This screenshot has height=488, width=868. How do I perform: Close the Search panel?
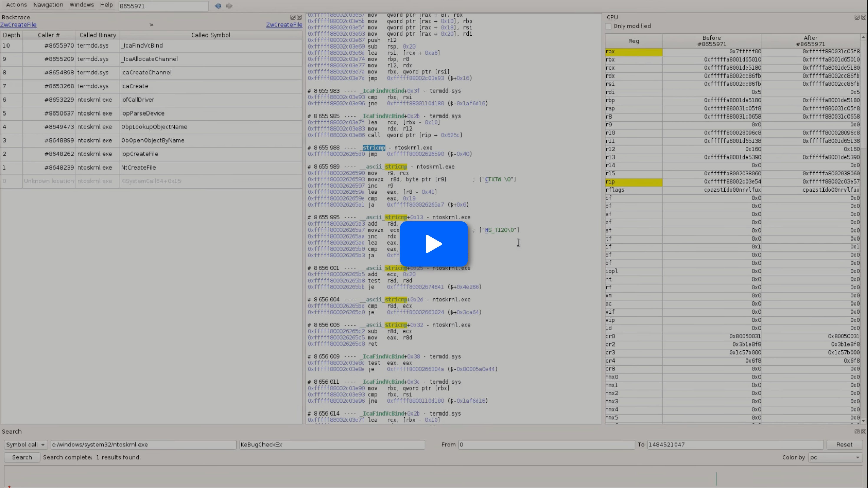coord(863,431)
